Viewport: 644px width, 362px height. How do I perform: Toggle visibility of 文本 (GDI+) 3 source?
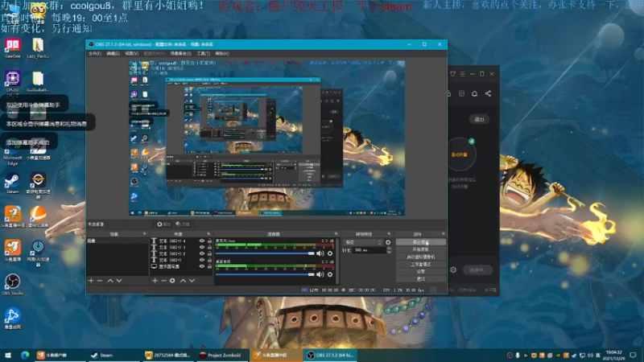tap(202, 247)
